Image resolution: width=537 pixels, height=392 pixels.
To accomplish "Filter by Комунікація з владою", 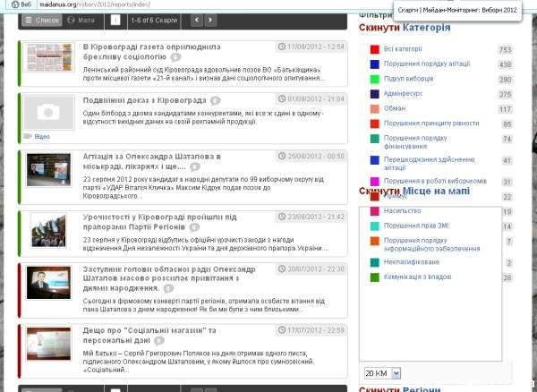I will tap(417, 277).
